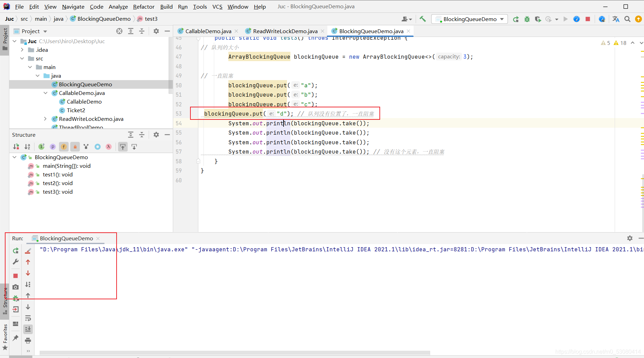Open Run panel settings gear
Screen dimensions: 644x358
pyautogui.click(x=630, y=238)
